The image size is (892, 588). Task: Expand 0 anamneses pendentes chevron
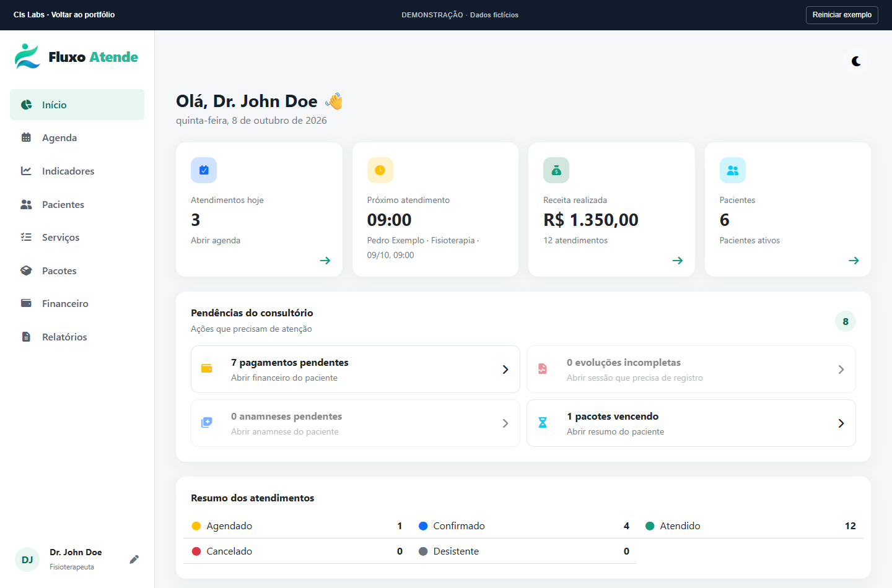[505, 423]
